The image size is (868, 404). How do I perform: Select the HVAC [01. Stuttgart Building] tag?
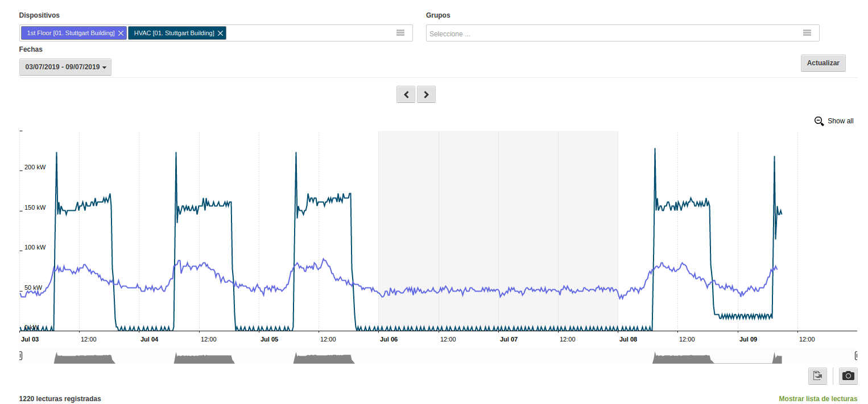click(x=174, y=33)
